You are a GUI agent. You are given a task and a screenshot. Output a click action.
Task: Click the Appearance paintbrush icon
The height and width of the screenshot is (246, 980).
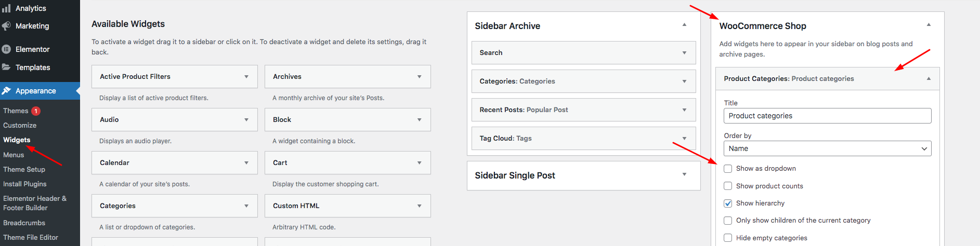pyautogui.click(x=6, y=91)
